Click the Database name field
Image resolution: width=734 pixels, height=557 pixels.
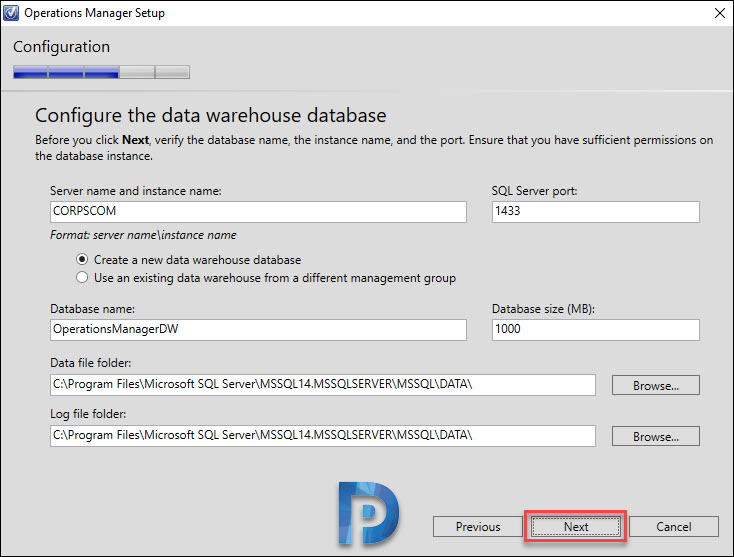click(258, 330)
